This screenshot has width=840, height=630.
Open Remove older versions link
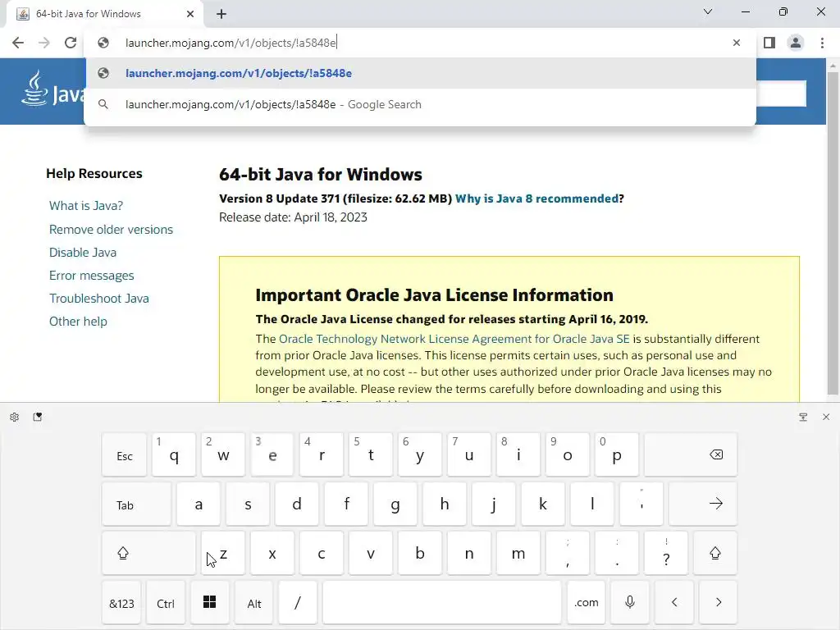point(111,230)
